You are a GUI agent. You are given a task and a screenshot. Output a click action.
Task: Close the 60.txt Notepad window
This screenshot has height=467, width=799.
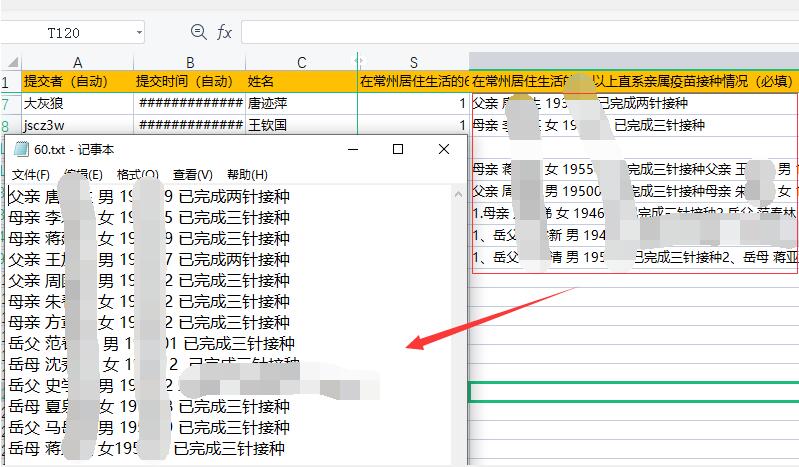click(444, 149)
